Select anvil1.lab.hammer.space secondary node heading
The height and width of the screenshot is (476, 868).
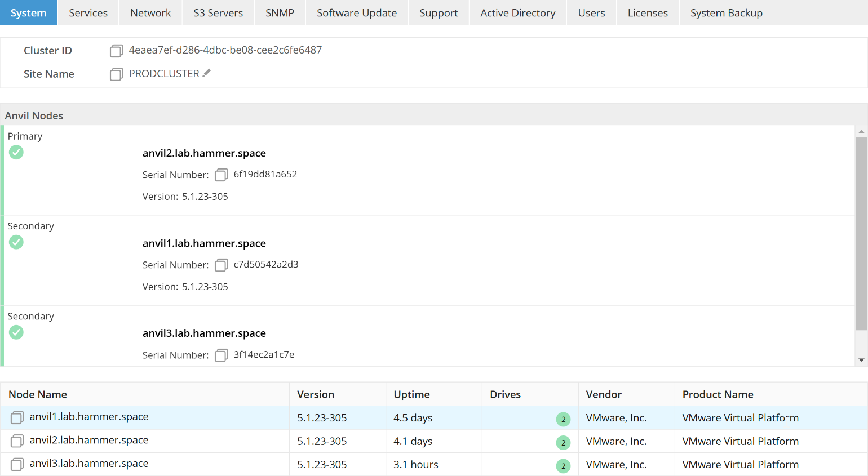[204, 243]
